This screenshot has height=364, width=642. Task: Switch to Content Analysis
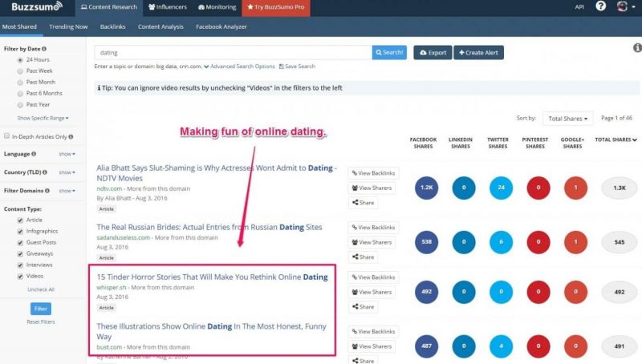[x=160, y=26]
